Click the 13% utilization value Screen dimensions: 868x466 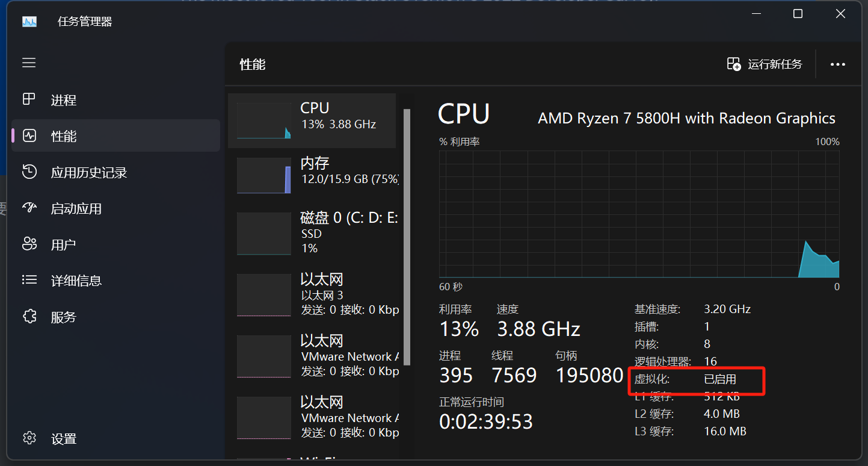click(x=459, y=329)
